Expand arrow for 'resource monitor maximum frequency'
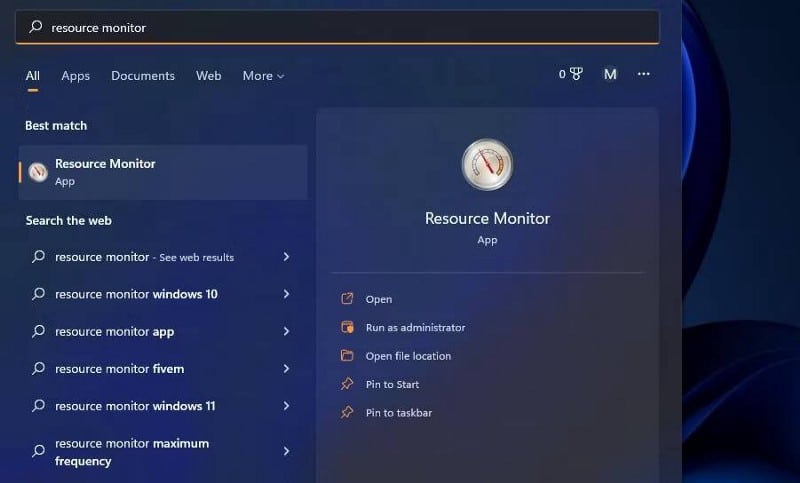The height and width of the screenshot is (483, 800). [286, 451]
